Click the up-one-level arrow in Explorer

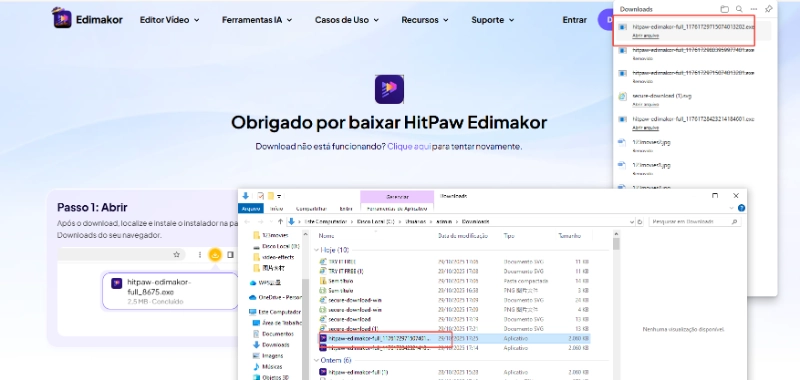click(x=280, y=222)
